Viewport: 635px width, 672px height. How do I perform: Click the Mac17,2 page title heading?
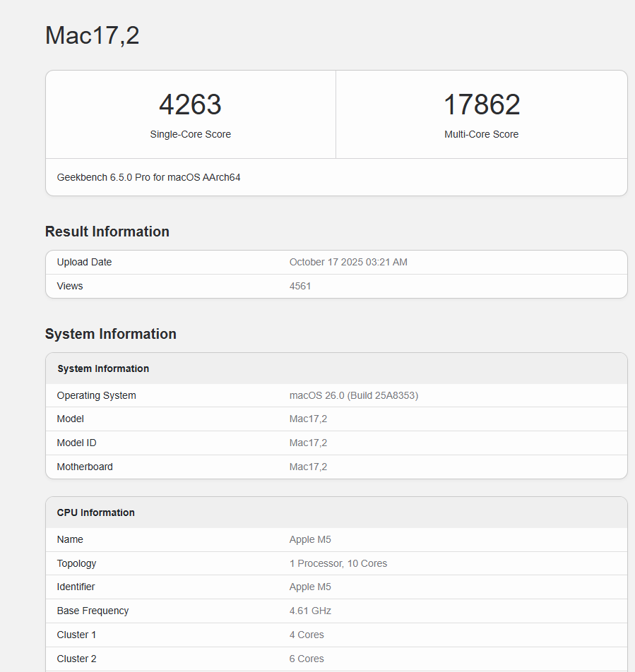[92, 35]
